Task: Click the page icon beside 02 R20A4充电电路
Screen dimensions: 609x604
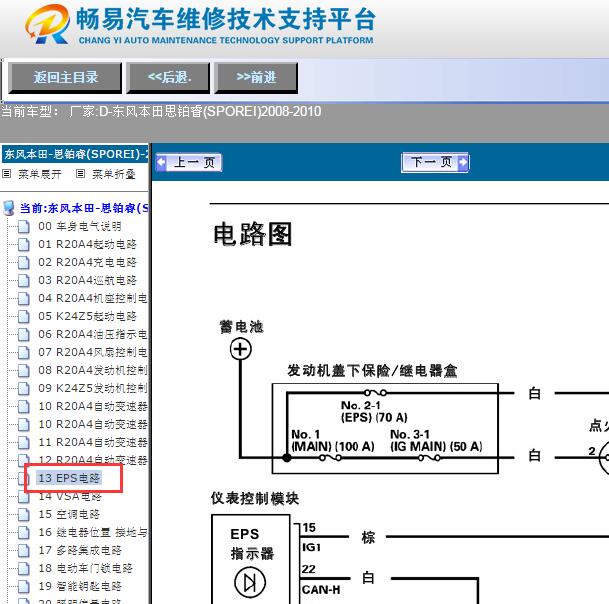Action: tap(23, 263)
